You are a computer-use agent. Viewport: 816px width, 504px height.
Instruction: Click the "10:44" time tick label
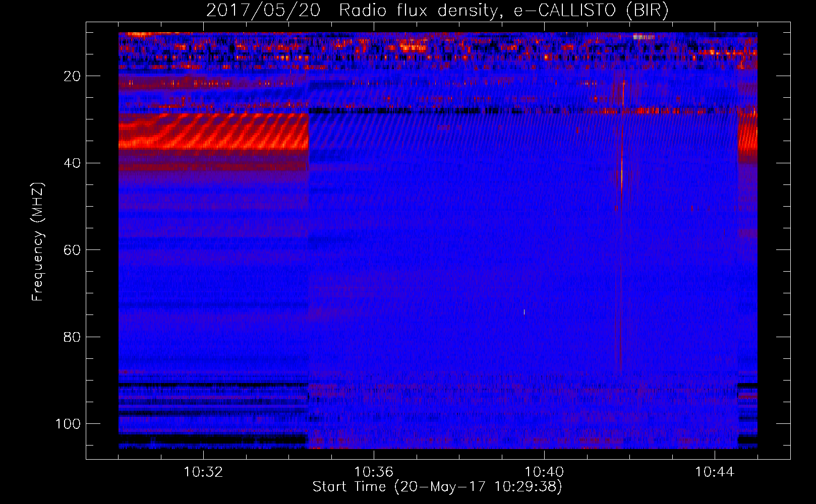point(715,472)
